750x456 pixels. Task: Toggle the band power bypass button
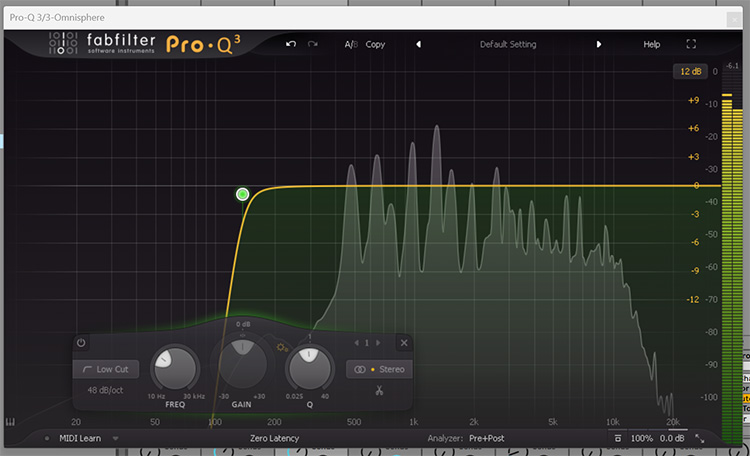pyautogui.click(x=81, y=343)
